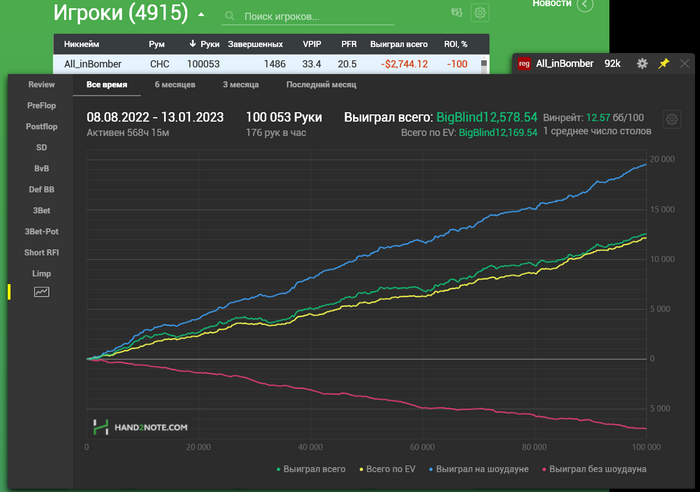Open the BvB section
Image resolution: width=700 pixels, height=492 pixels.
point(42,168)
